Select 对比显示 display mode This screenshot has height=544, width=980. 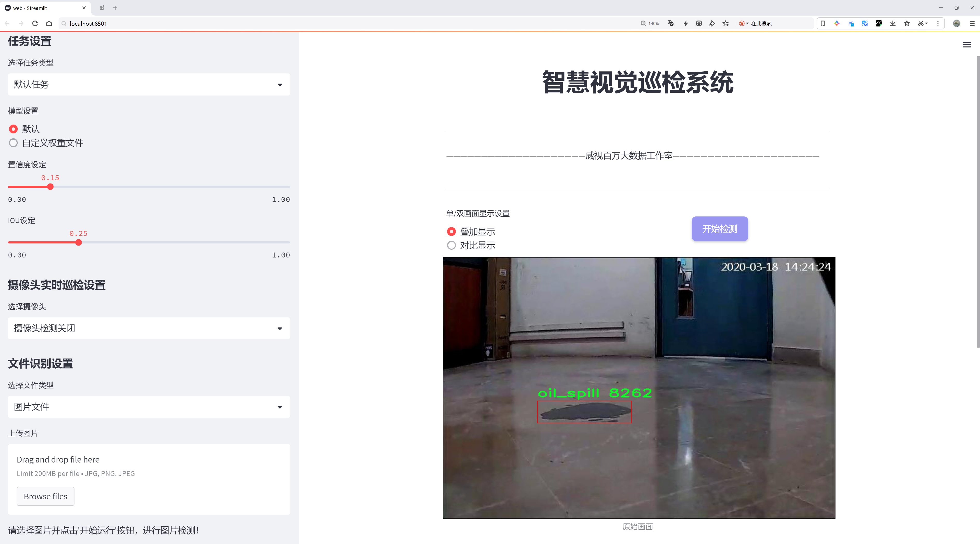[x=451, y=245]
